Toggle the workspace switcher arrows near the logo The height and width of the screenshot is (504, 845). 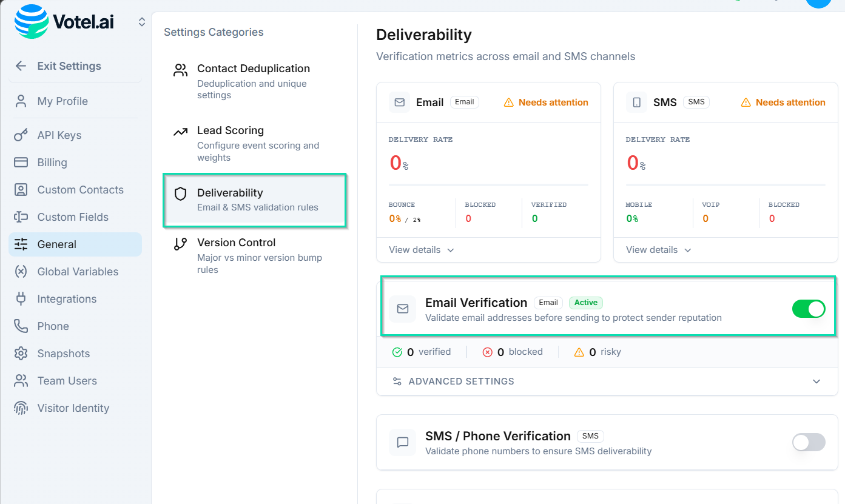[141, 21]
